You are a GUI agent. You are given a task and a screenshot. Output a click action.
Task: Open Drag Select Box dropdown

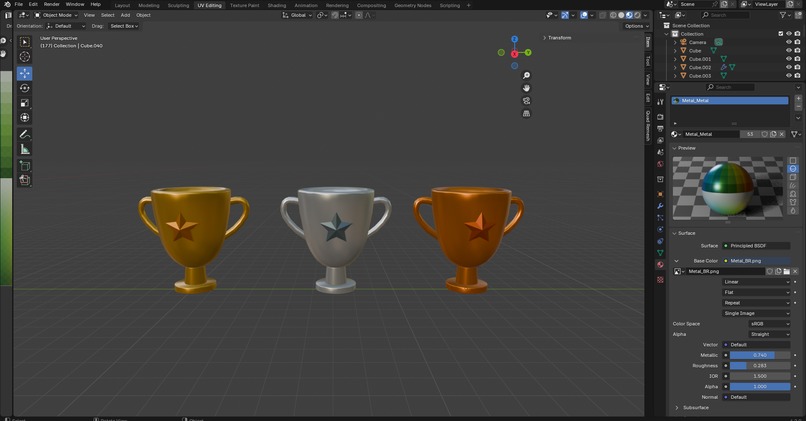click(x=124, y=26)
